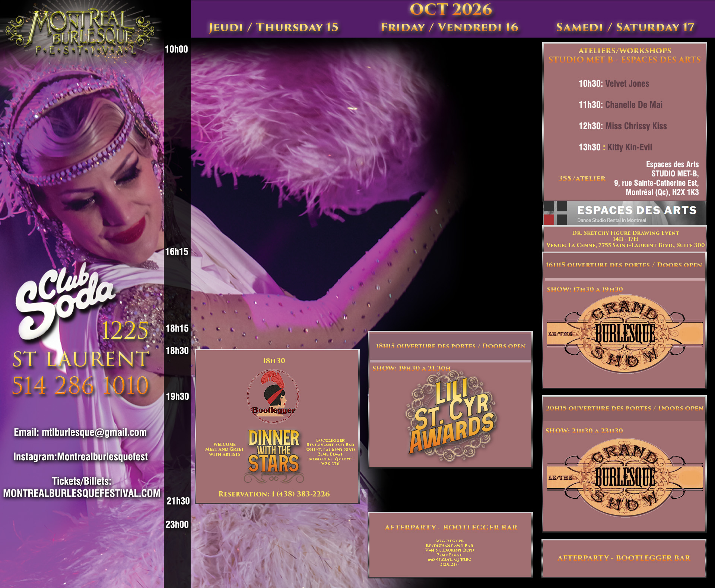Select the Samedi / Saturday 17 heading
The height and width of the screenshot is (588, 715).
click(x=625, y=27)
